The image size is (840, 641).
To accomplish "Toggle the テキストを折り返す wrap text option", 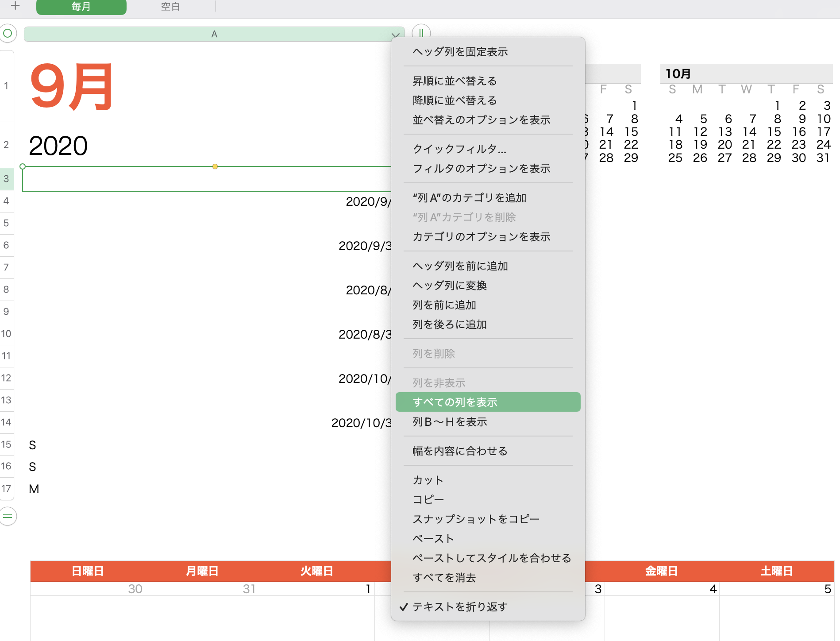I will [x=459, y=606].
